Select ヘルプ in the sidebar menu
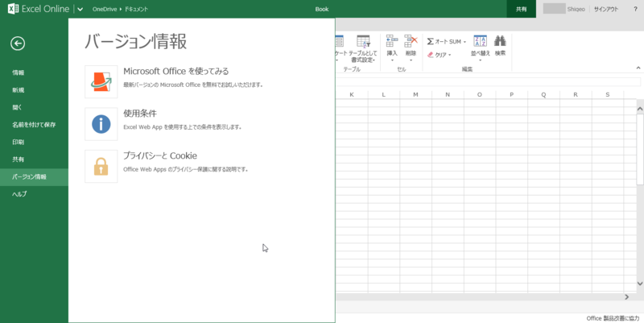Viewport: 644px width, 323px height. pos(34,194)
